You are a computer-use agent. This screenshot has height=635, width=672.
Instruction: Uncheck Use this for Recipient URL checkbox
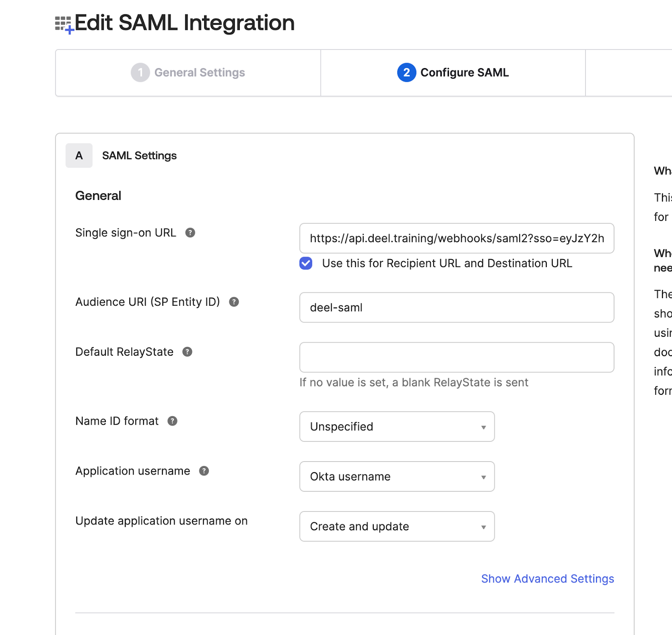tap(306, 263)
